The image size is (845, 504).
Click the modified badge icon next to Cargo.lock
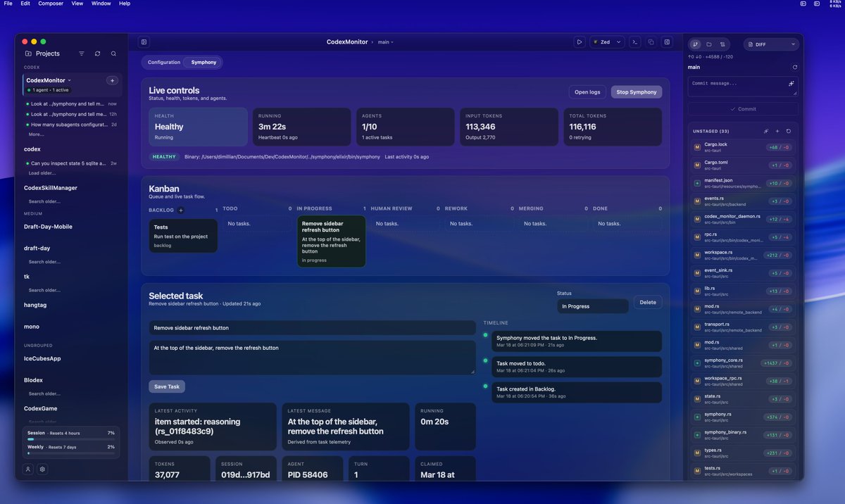pos(697,146)
